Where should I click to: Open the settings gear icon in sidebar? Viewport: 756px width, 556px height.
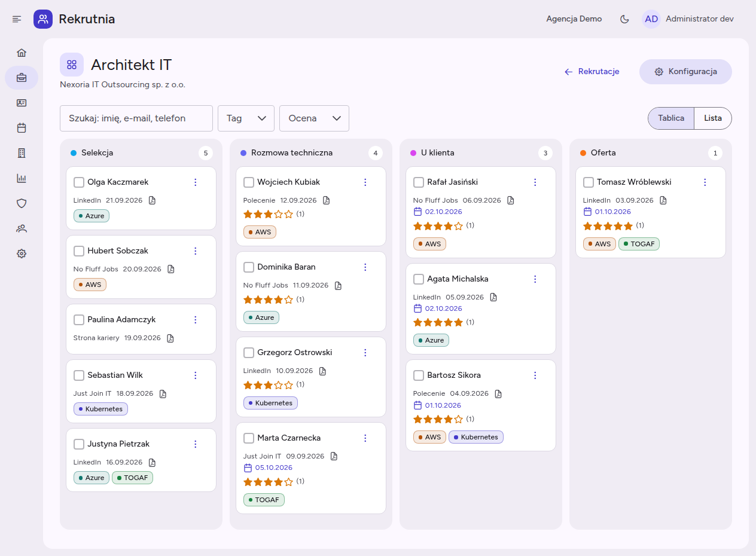(x=22, y=253)
